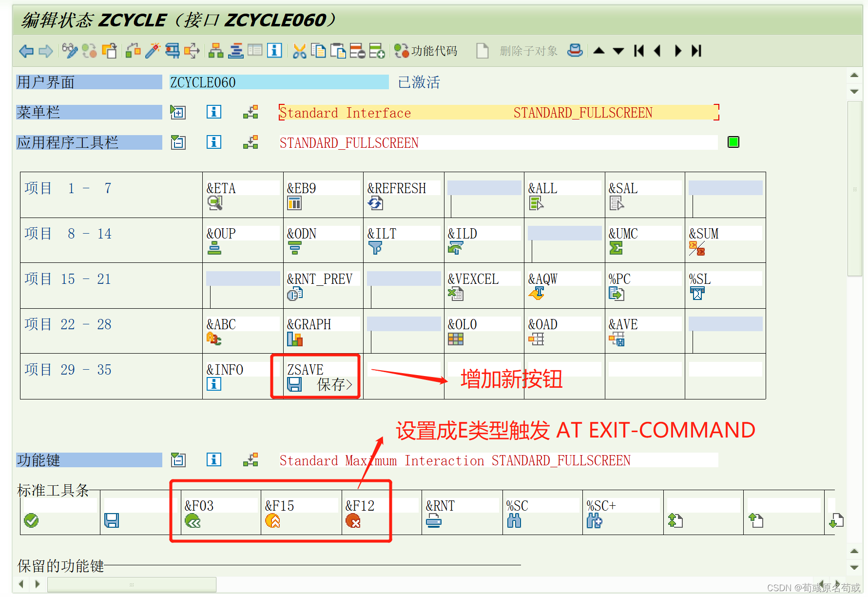
Task: Click the green activation status square
Action: tap(733, 142)
